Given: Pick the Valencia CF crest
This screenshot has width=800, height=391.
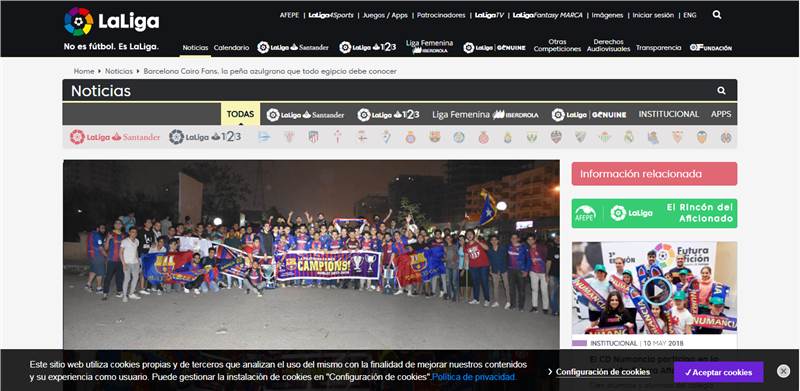Looking at the screenshot, I should click(702, 137).
